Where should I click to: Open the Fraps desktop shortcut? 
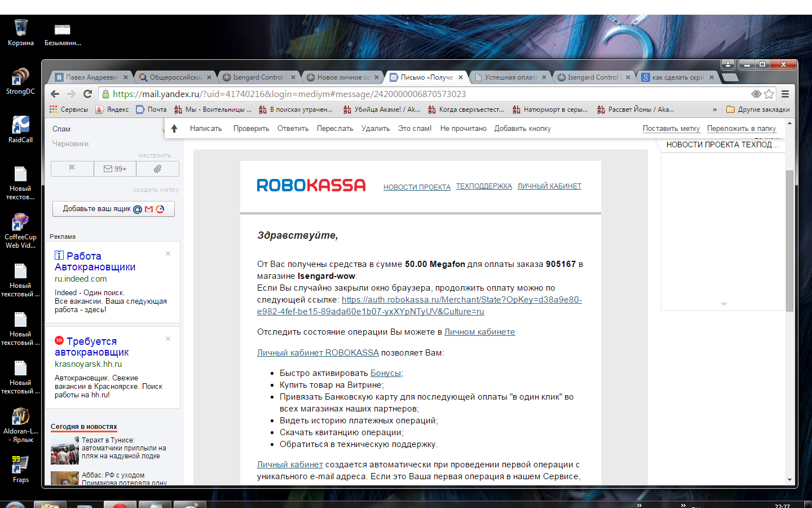(x=21, y=468)
